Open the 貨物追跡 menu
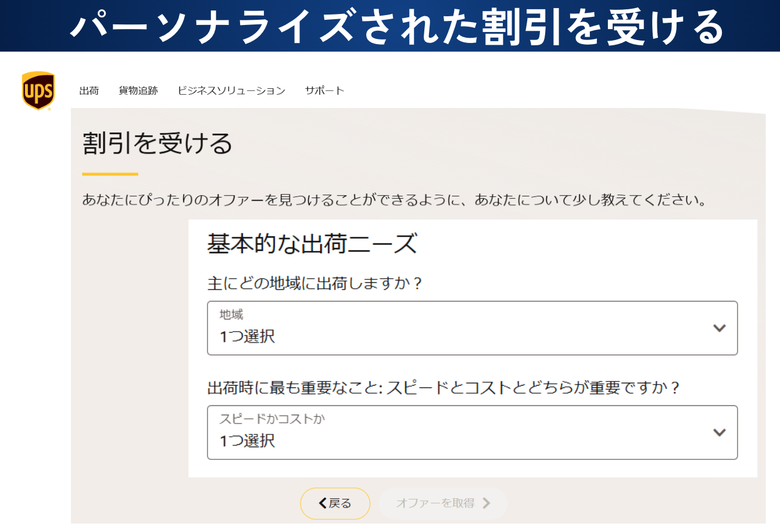This screenshot has width=780, height=532. (138, 91)
